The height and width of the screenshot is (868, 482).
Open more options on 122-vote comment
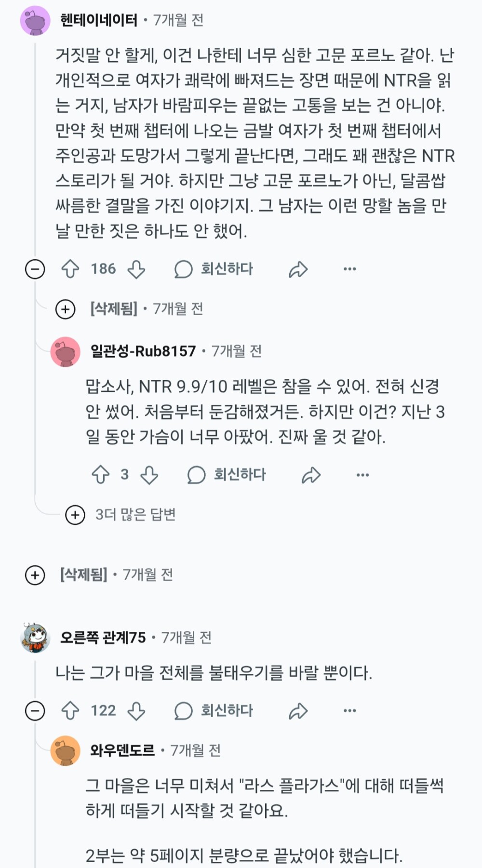tap(349, 710)
